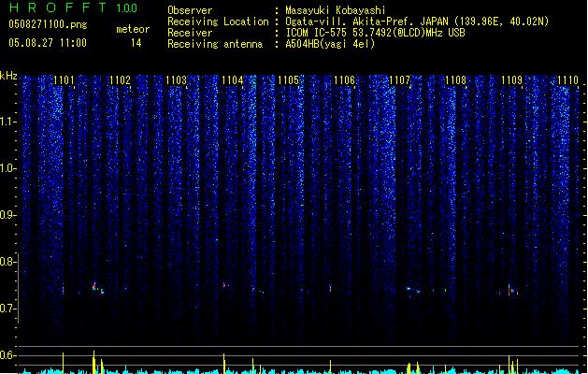Click the kHz axis unit label
Screen dimensions: 588x374
(x=8, y=76)
